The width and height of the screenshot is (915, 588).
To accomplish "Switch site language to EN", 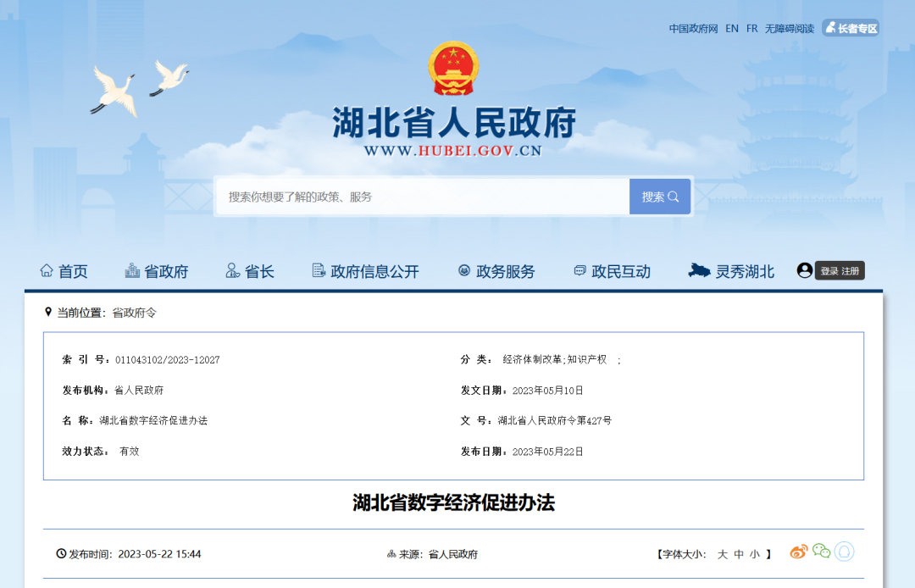I will [732, 27].
